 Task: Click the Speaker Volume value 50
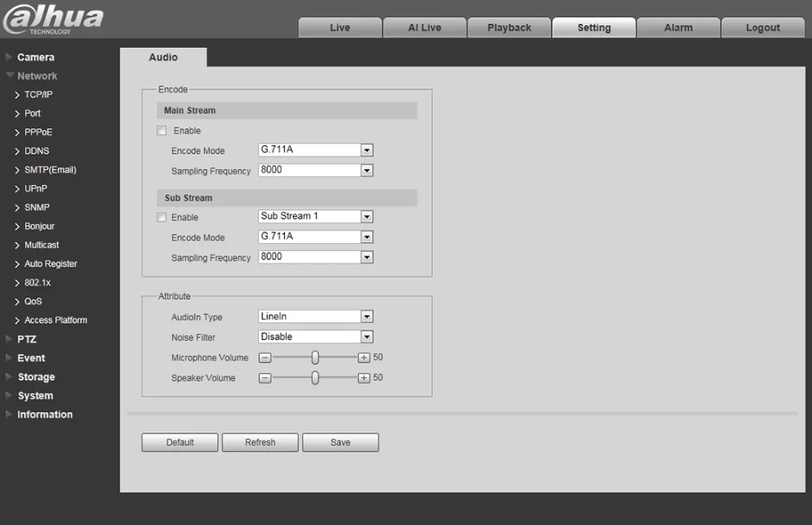378,377
